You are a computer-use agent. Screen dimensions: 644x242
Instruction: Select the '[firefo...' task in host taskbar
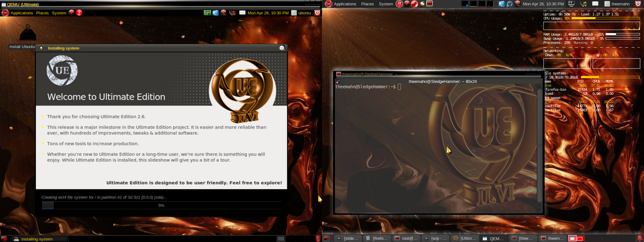[377, 238]
